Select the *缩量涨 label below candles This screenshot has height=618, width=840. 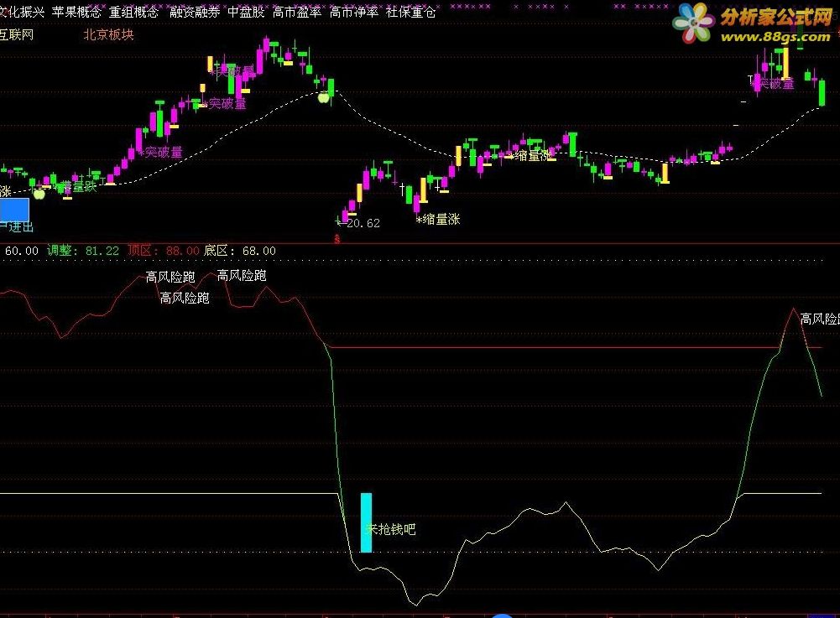[x=438, y=219]
